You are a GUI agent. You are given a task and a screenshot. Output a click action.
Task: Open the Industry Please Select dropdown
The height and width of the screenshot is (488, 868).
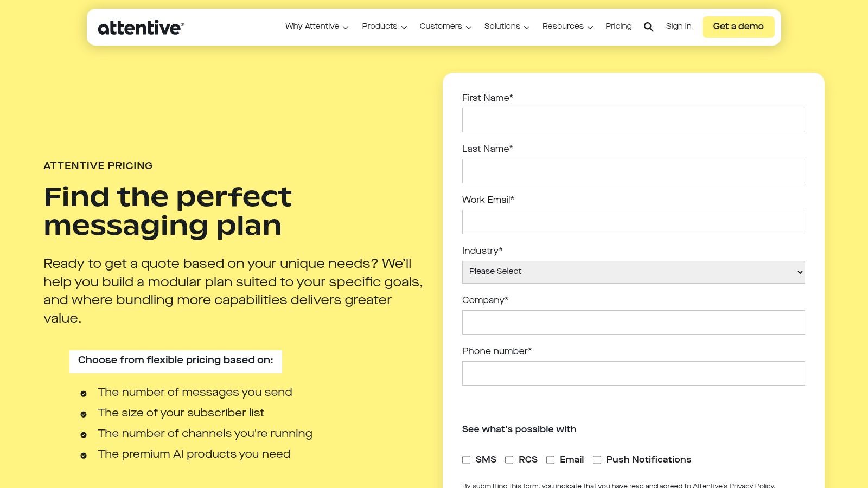633,272
